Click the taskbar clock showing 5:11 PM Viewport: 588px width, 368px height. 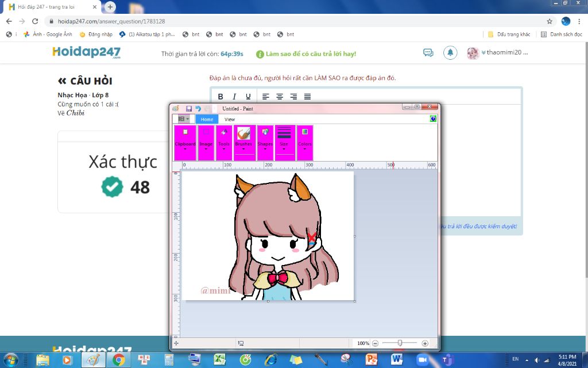567,360
